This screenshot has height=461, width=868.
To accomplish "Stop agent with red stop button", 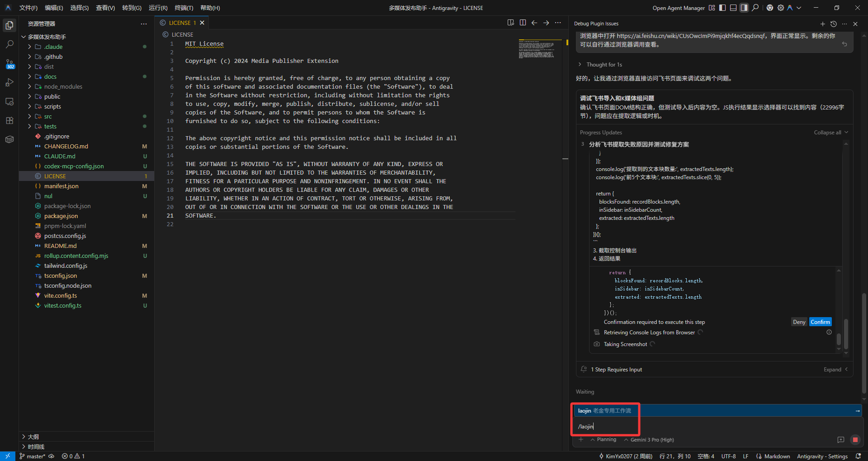I will click(x=855, y=440).
